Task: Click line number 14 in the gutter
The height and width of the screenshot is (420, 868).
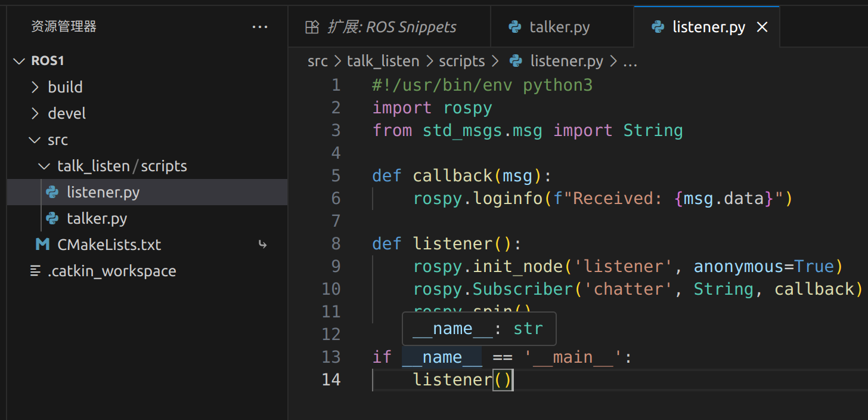Action: [x=331, y=379]
